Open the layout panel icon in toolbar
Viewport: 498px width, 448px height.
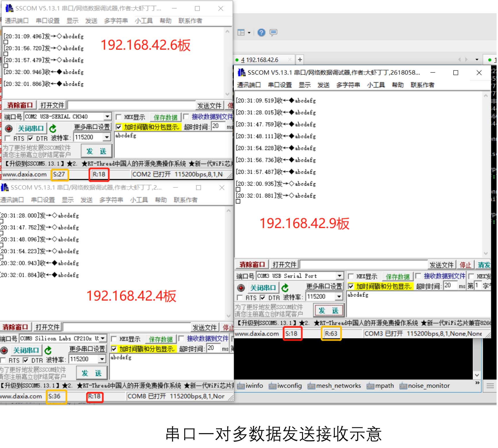(x=241, y=33)
